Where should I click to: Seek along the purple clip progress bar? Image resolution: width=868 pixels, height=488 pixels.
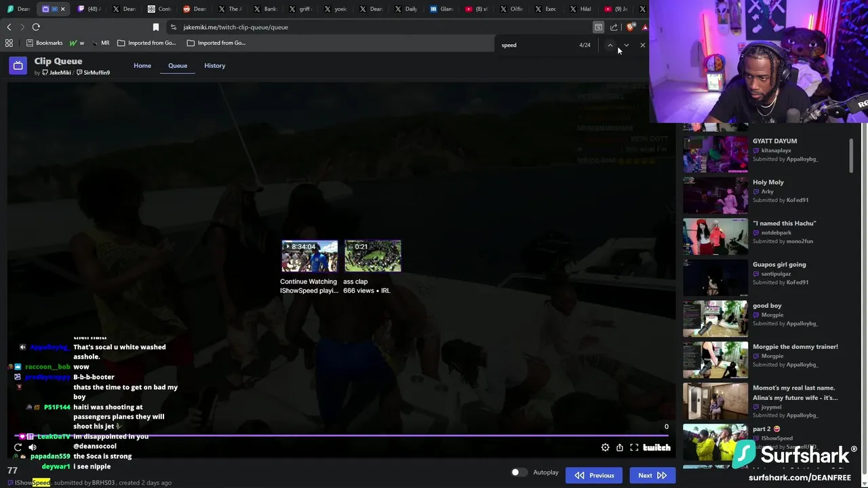pos(342,436)
